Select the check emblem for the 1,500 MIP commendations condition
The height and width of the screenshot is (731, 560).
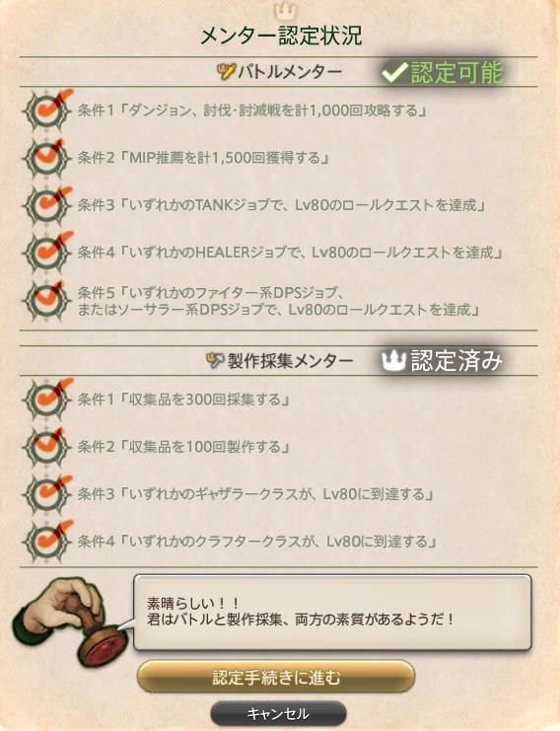click(x=47, y=158)
